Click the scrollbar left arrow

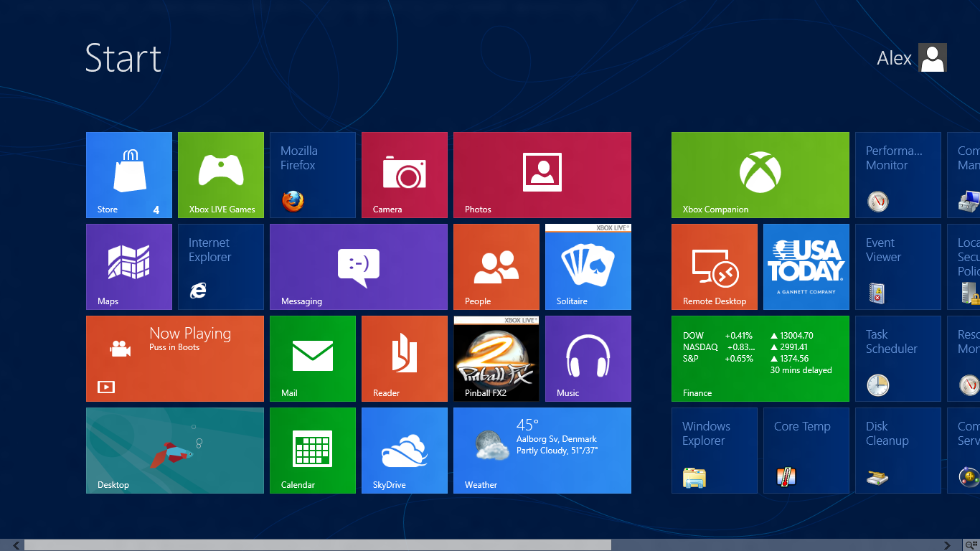[16, 545]
